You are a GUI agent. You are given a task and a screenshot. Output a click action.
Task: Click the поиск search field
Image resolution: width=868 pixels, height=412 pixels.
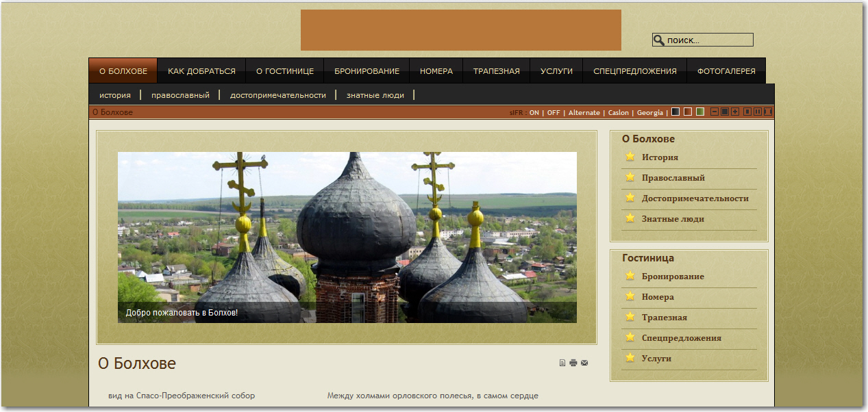click(x=708, y=40)
